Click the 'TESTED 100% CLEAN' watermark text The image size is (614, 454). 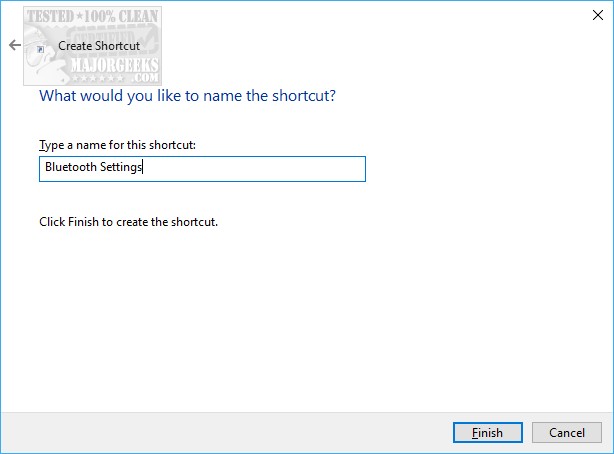pos(96,18)
